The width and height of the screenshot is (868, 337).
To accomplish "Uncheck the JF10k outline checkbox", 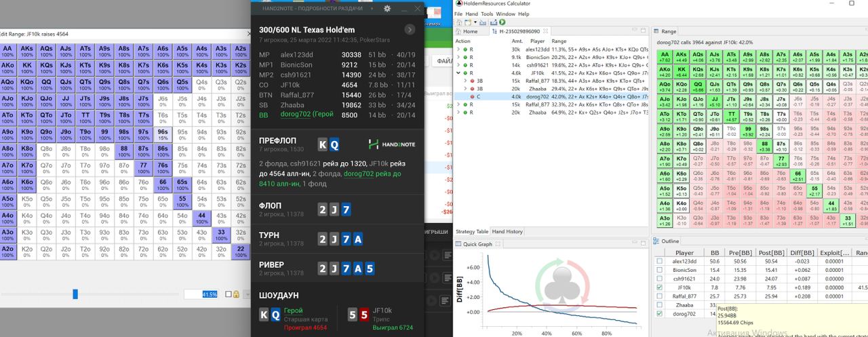I will tap(660, 288).
